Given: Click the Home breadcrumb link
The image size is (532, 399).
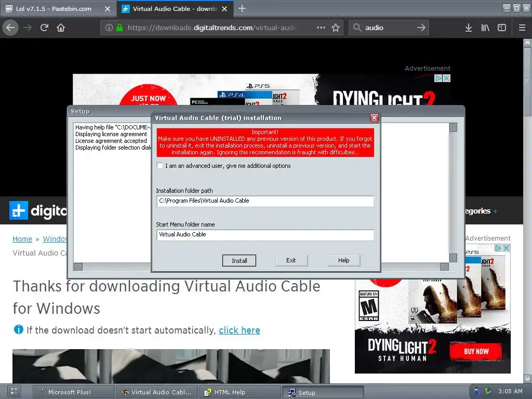Looking at the screenshot, I should pyautogui.click(x=22, y=239).
